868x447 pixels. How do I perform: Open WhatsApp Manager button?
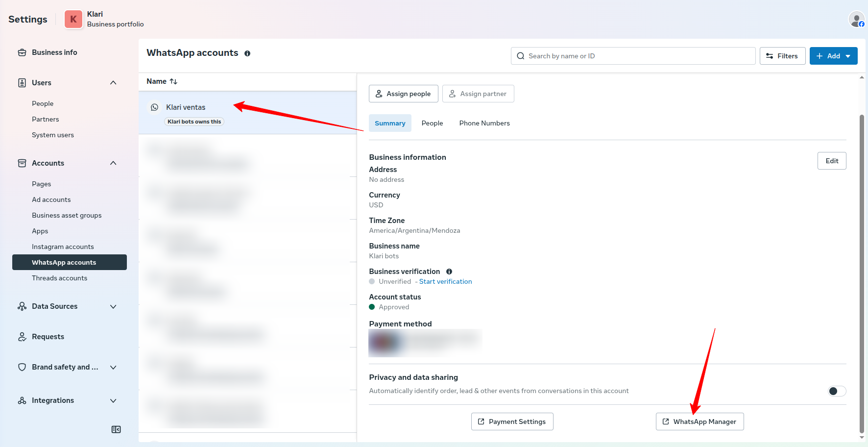pos(699,422)
